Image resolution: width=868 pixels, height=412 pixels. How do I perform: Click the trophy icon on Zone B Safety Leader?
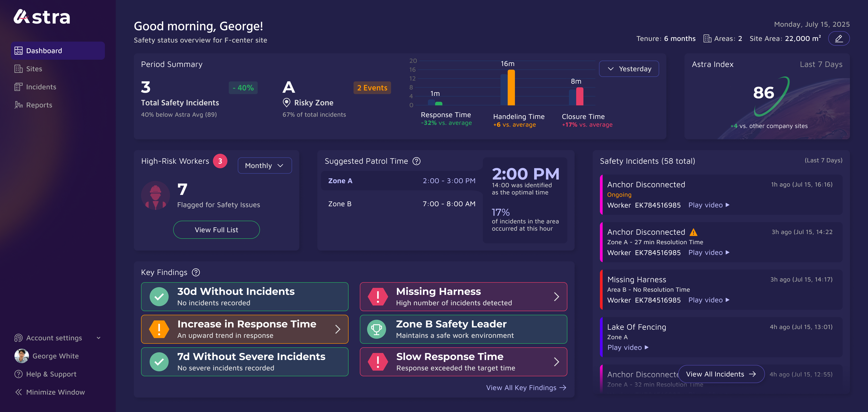pos(376,329)
